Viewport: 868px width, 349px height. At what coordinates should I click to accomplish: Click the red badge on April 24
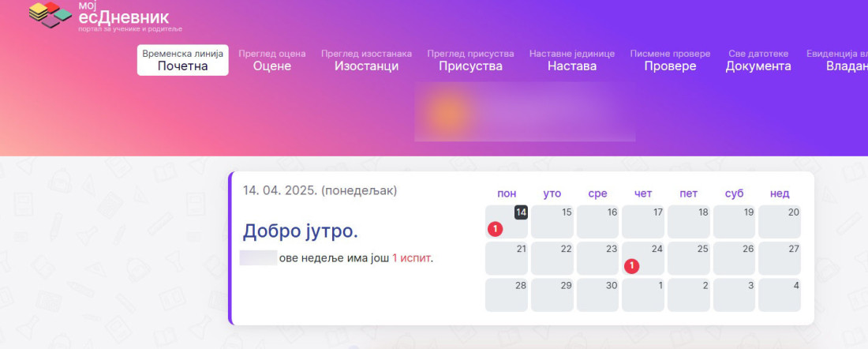click(631, 266)
